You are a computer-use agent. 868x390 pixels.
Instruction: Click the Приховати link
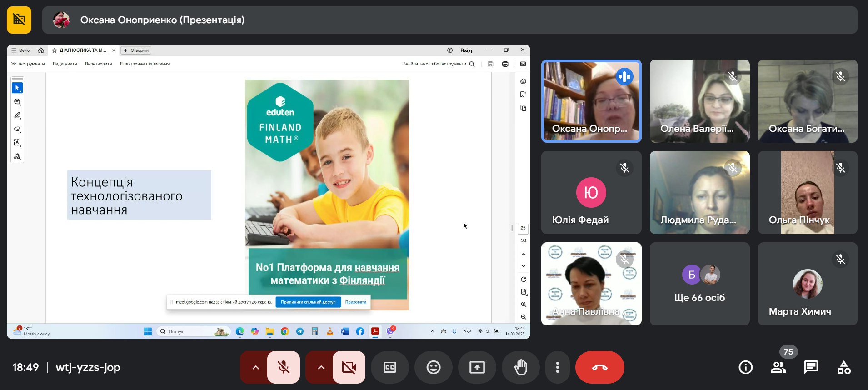[355, 302]
